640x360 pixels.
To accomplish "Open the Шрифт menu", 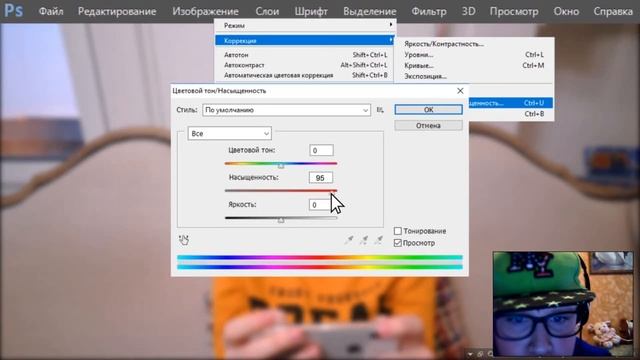I will [x=311, y=11].
